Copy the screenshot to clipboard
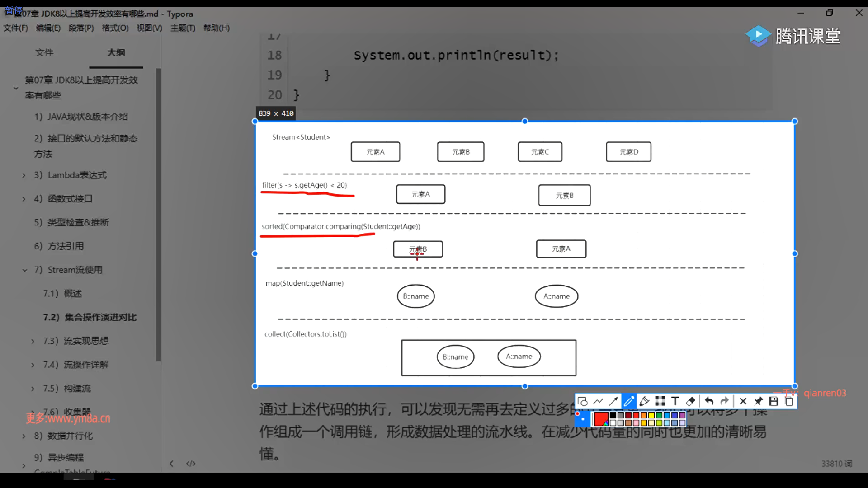The width and height of the screenshot is (868, 488). (789, 401)
